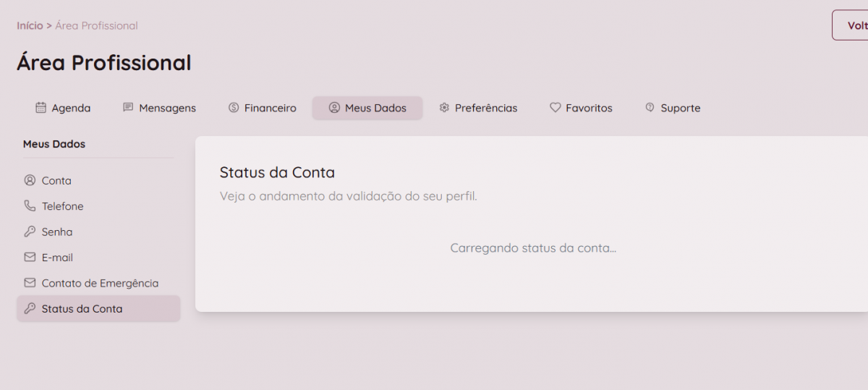The height and width of the screenshot is (390, 868).
Task: Switch to the Meus Dados tab
Action: pos(367,108)
